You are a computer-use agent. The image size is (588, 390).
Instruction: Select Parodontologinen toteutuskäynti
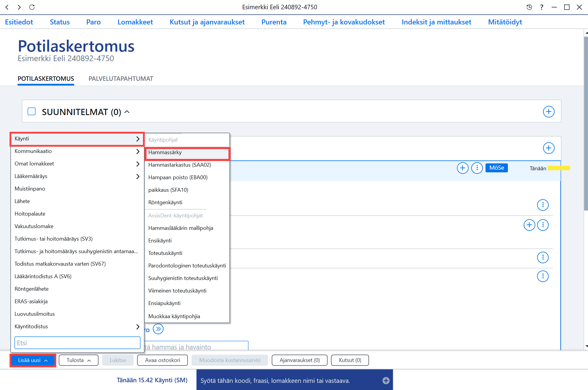coord(187,266)
